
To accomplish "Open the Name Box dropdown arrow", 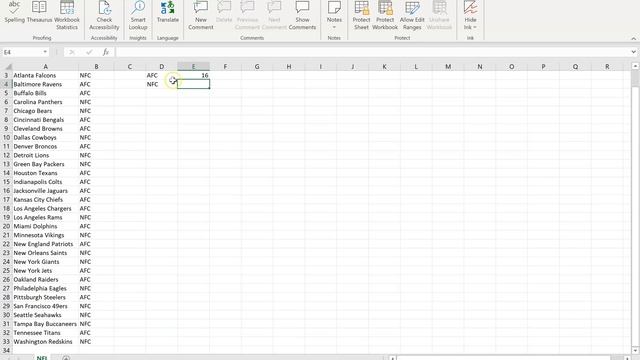I will pyautogui.click(x=45, y=52).
